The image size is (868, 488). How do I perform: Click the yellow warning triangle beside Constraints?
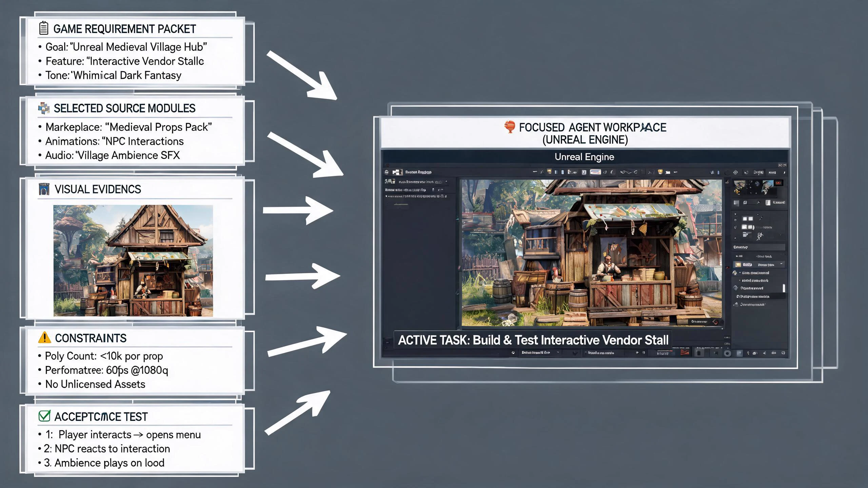[x=44, y=338]
